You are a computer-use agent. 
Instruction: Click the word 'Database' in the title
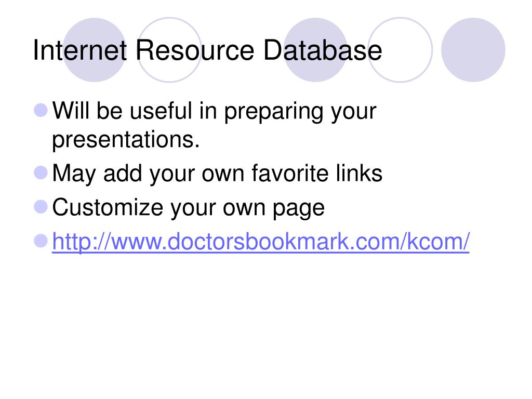tap(323, 50)
